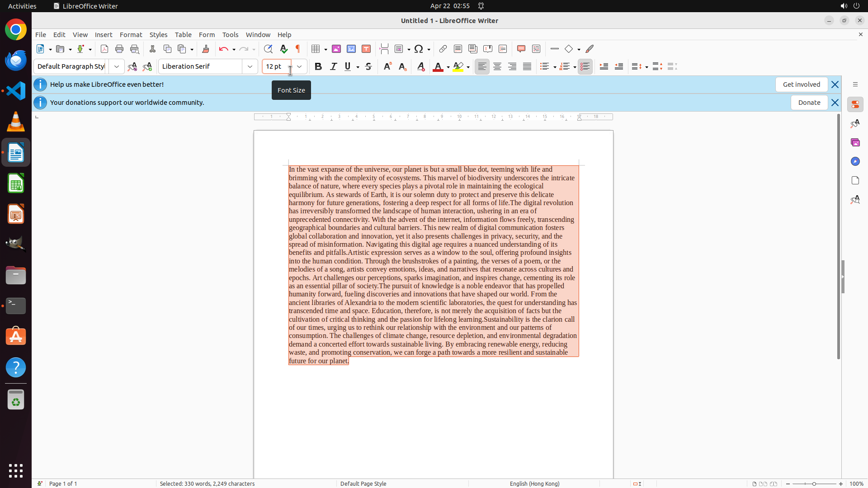Screen dimensions: 868x488
Task: Launch LibreOffice Calc from the dock
Action: [16, 183]
